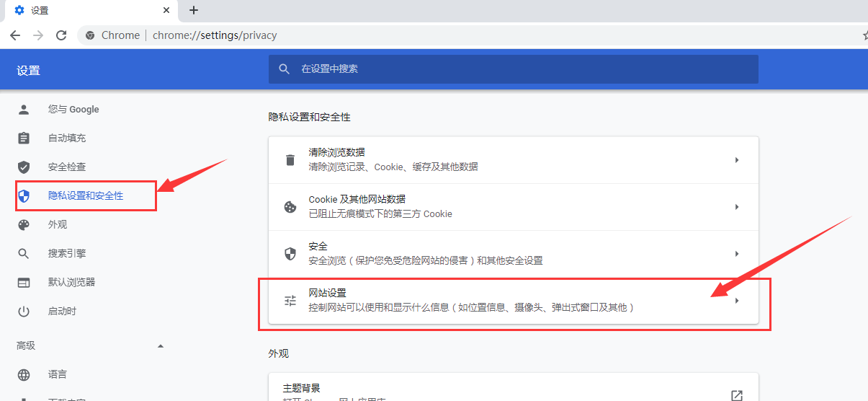Click the clipboard icon for 自动填充

24,138
